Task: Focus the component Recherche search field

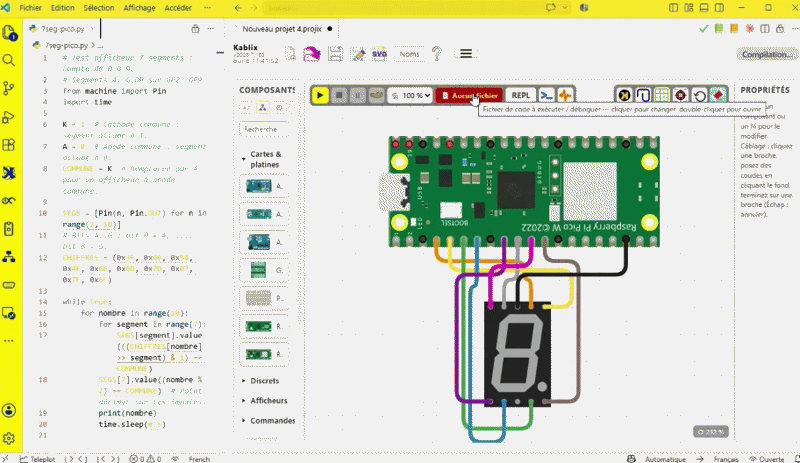Action: pos(264,129)
